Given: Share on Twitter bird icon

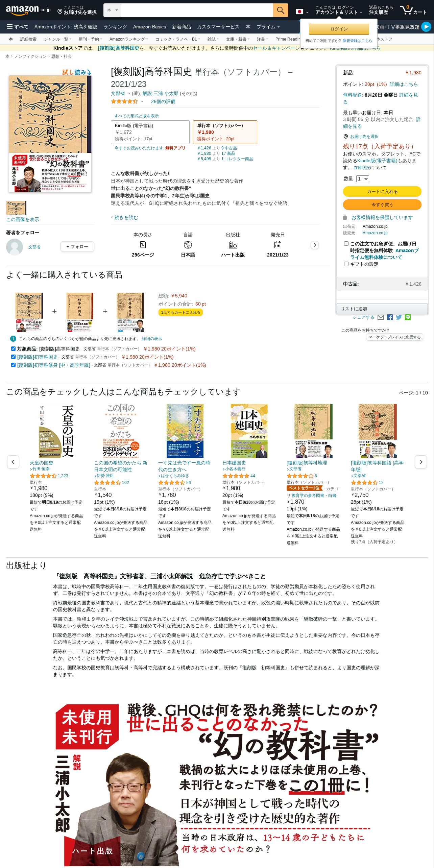Looking at the screenshot, I should [399, 317].
